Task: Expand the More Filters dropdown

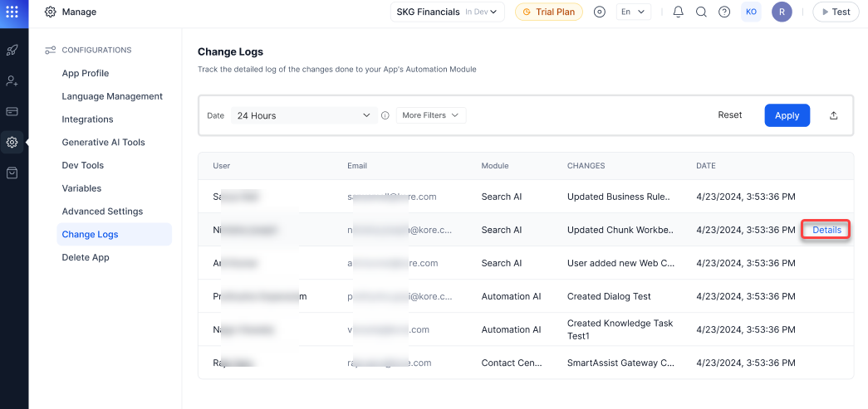Action: (430, 115)
